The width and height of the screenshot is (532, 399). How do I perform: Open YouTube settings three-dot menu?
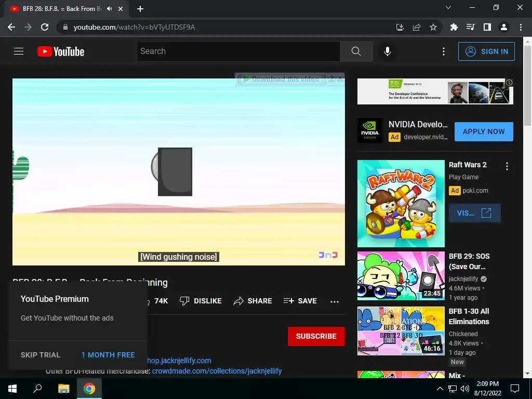point(444,51)
